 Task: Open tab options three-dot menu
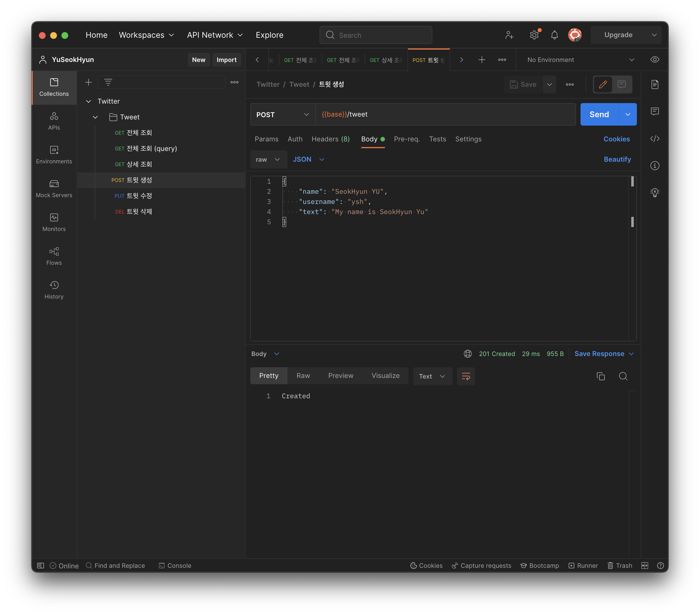502,59
